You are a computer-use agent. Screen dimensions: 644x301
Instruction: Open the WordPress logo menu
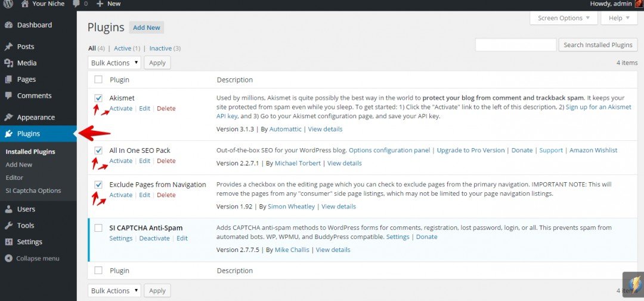8,4
